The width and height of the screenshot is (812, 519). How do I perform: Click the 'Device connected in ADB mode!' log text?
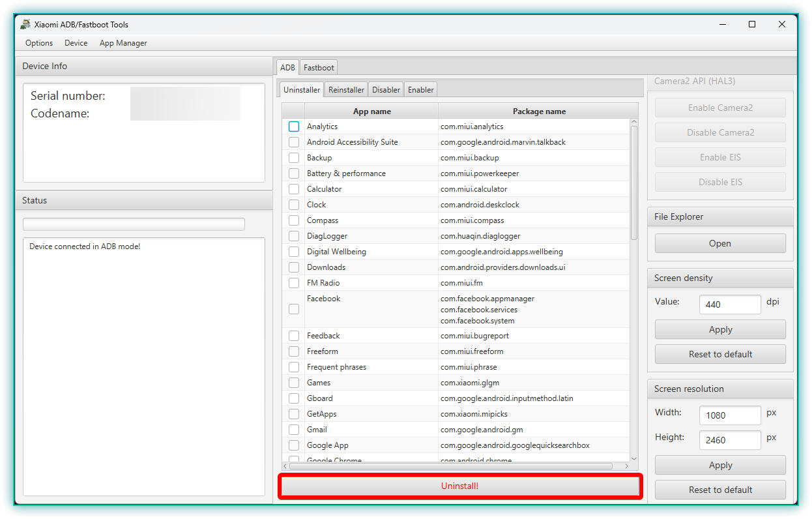85,246
